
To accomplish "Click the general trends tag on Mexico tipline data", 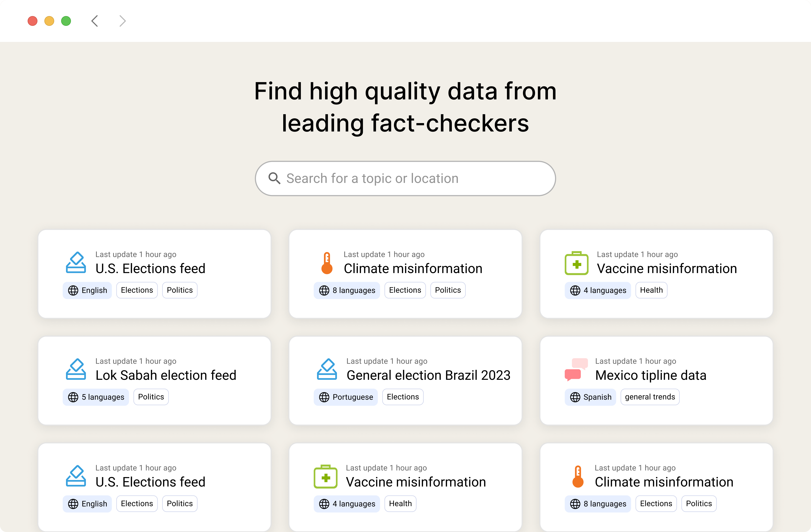I will (649, 397).
